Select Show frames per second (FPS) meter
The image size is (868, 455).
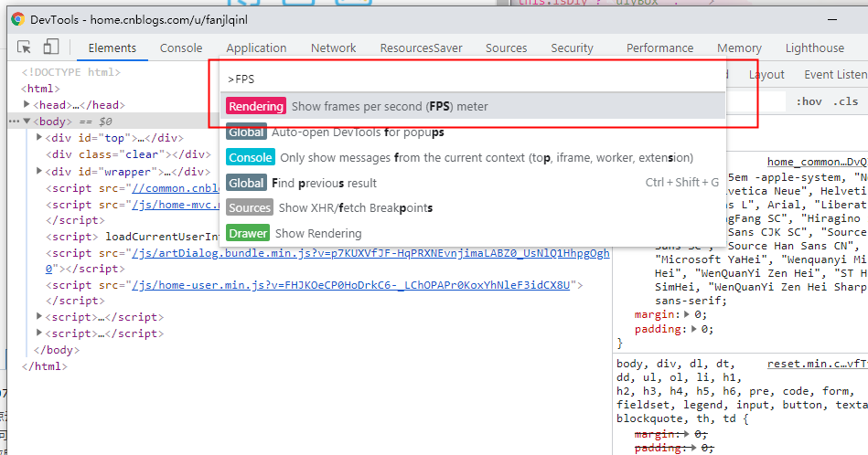473,106
